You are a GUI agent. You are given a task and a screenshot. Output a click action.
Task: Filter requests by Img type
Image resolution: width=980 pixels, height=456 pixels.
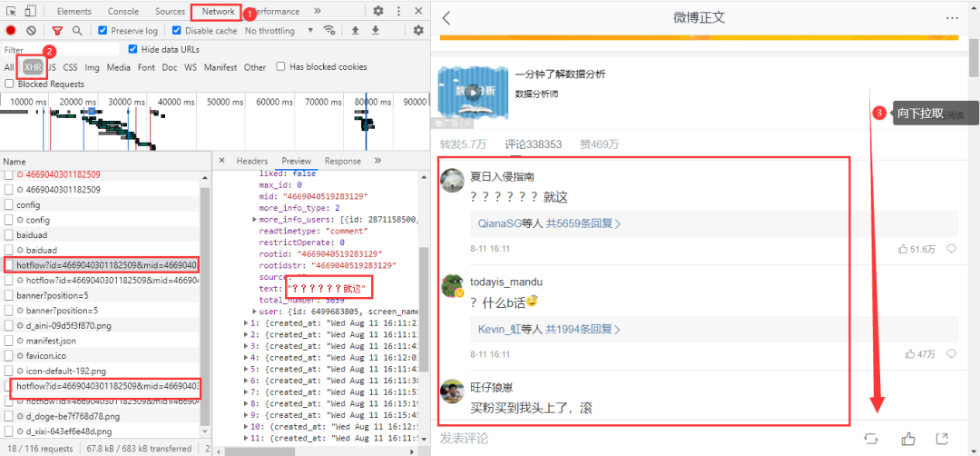[92, 67]
